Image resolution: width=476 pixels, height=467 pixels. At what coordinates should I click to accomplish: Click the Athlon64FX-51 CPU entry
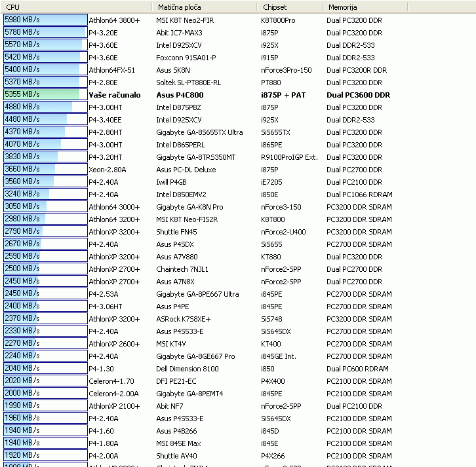point(111,70)
